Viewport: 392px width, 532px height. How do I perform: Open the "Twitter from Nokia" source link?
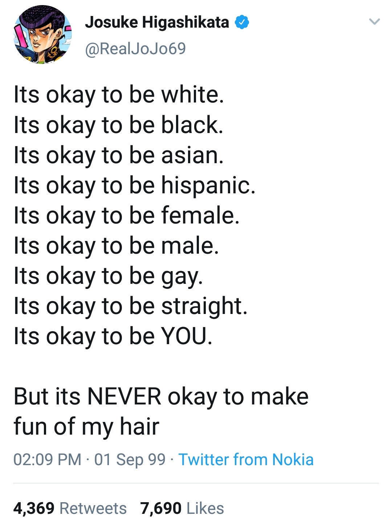(x=246, y=460)
